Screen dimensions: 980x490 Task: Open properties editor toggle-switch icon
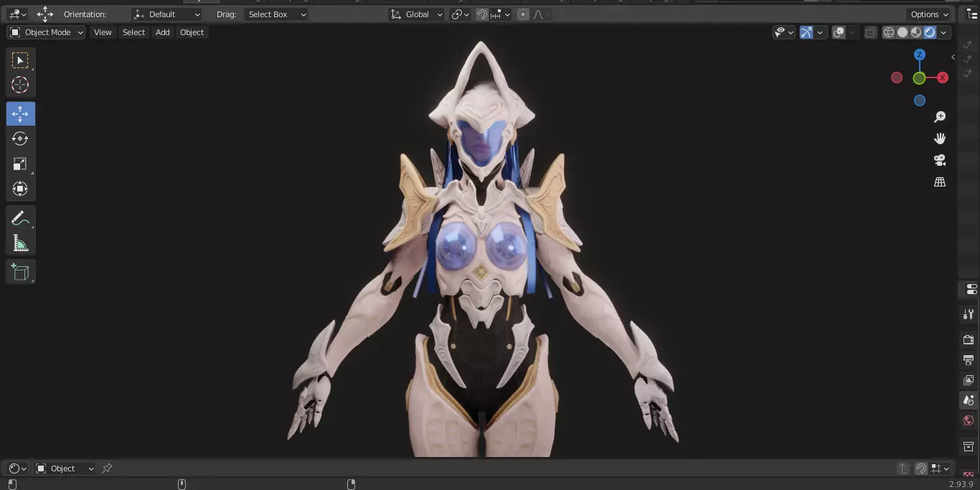click(971, 289)
